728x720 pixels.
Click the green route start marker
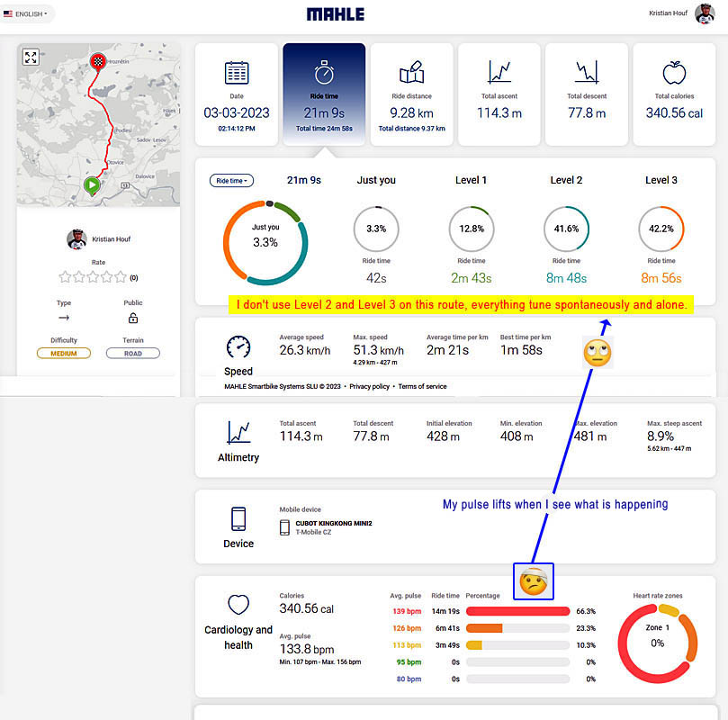point(92,185)
